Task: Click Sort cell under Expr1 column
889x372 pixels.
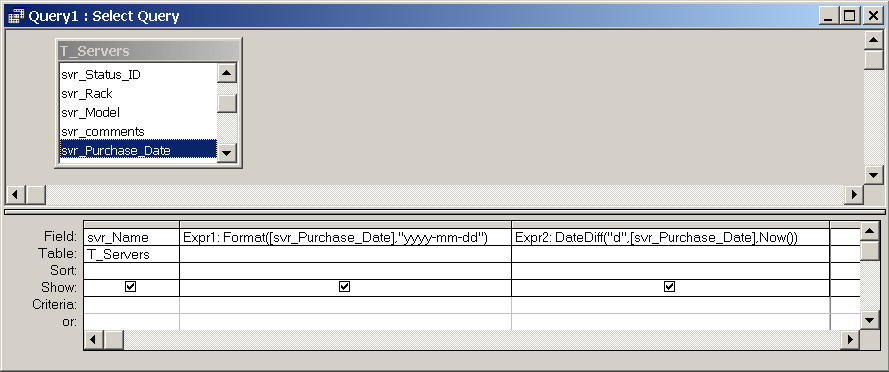Action: [x=345, y=271]
